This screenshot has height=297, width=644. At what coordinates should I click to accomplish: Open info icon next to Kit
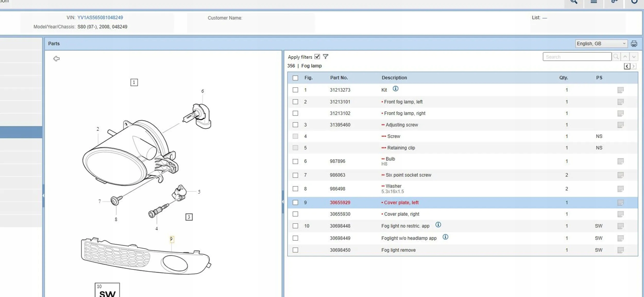(395, 89)
